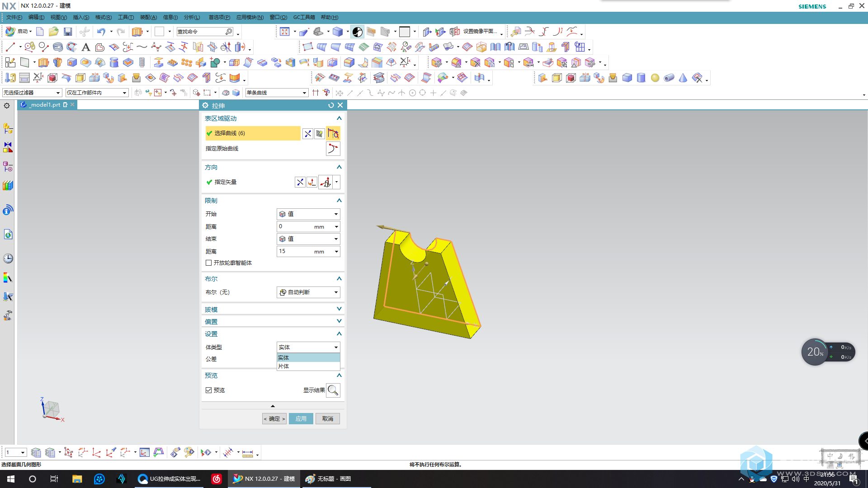The image size is (868, 488).
Task: Open the 分析(L) menu
Action: pyautogui.click(x=192, y=17)
